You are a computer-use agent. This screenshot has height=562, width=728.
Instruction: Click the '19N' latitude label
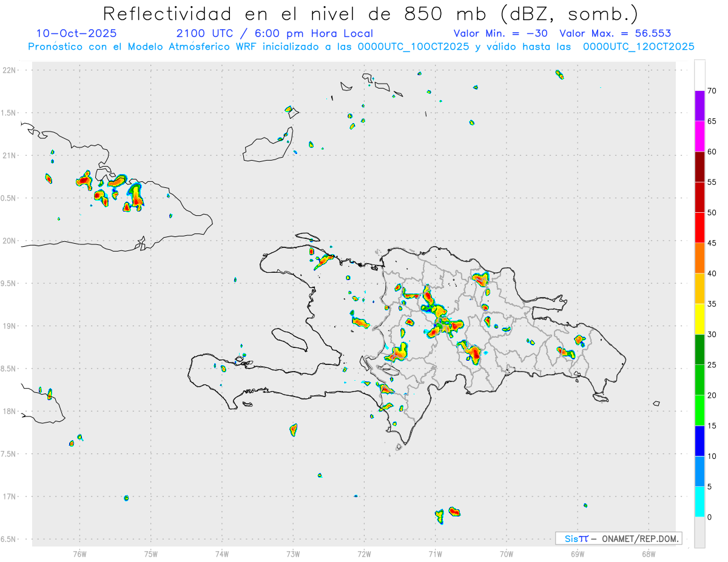point(9,326)
